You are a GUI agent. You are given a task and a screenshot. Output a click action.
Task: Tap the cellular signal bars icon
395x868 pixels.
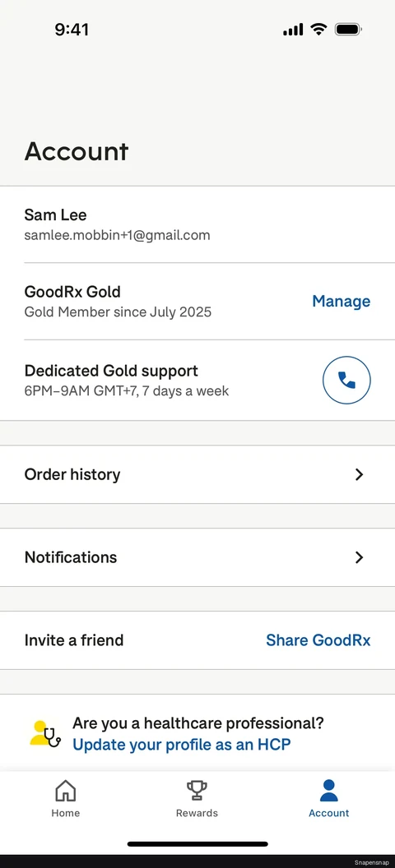293,30
